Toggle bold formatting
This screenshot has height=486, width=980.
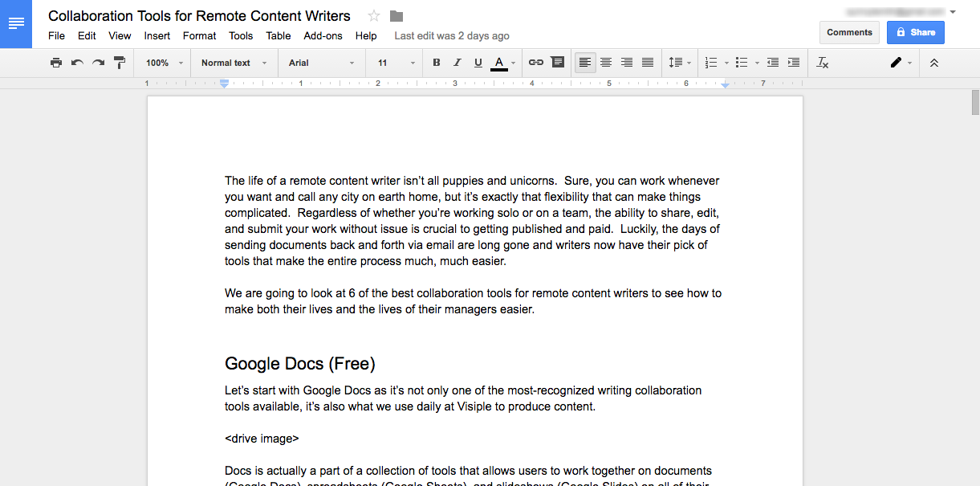tap(437, 63)
